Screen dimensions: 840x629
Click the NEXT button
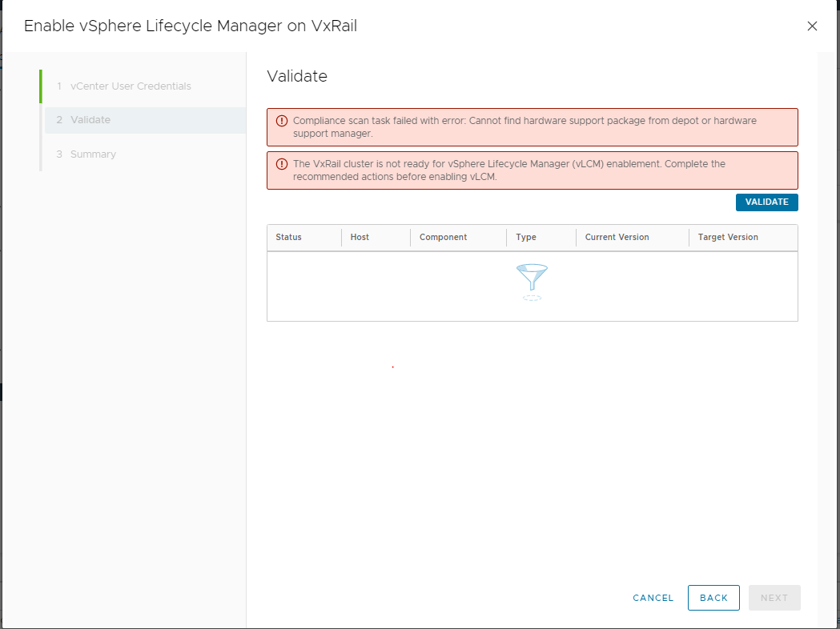[x=774, y=598]
